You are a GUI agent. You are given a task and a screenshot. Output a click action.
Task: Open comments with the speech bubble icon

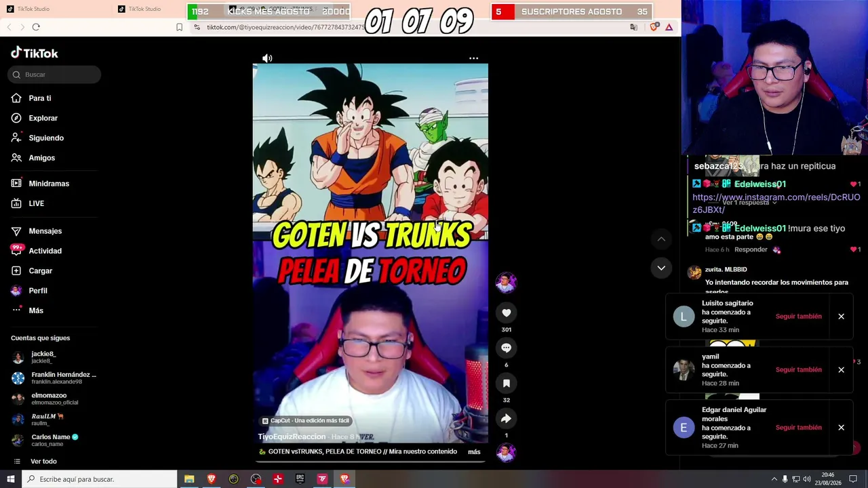(x=506, y=348)
